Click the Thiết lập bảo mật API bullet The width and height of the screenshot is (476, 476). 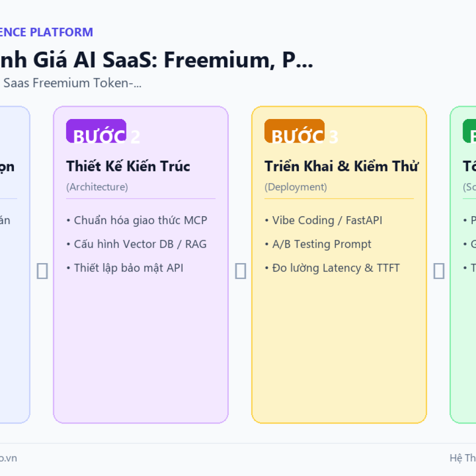click(125, 268)
